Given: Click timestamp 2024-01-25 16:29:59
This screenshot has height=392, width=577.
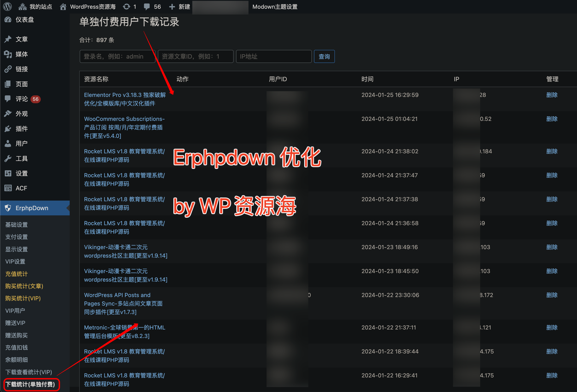Looking at the screenshot, I should tap(390, 95).
